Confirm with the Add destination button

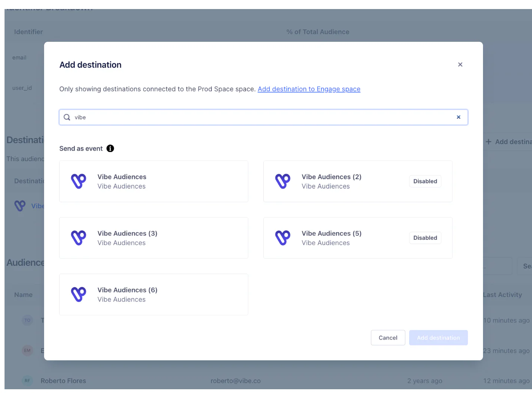(439, 338)
